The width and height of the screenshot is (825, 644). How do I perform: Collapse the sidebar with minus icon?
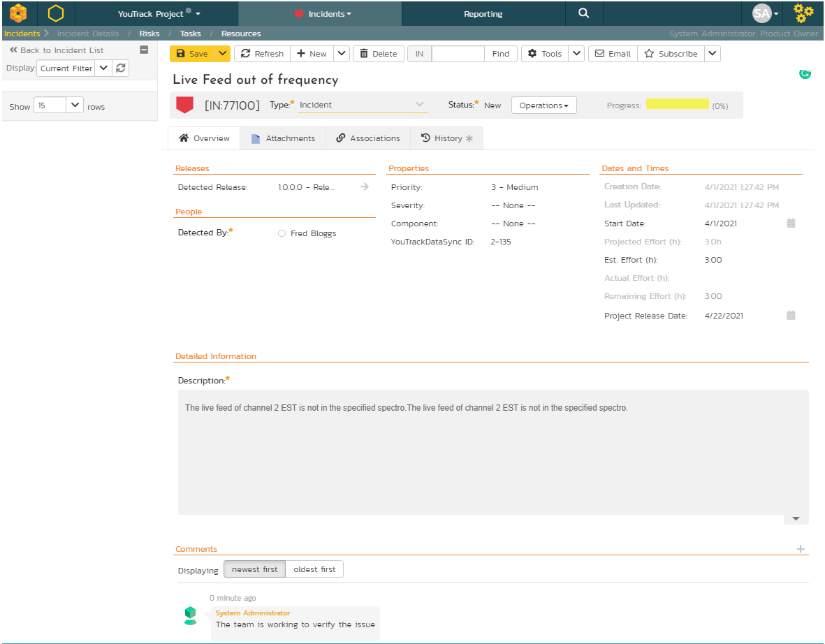(x=144, y=50)
